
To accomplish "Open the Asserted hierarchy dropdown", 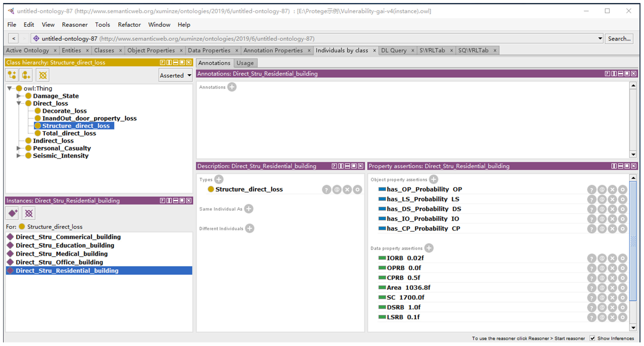I will click(176, 75).
